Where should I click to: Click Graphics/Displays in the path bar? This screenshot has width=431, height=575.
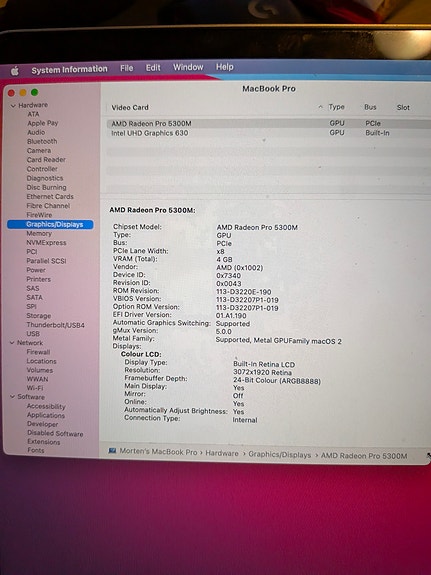click(x=280, y=454)
